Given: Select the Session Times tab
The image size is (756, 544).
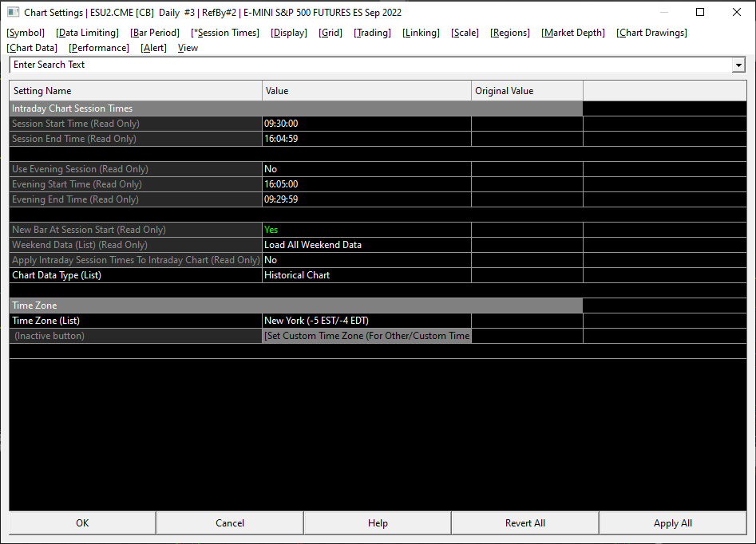Looking at the screenshot, I should (225, 33).
